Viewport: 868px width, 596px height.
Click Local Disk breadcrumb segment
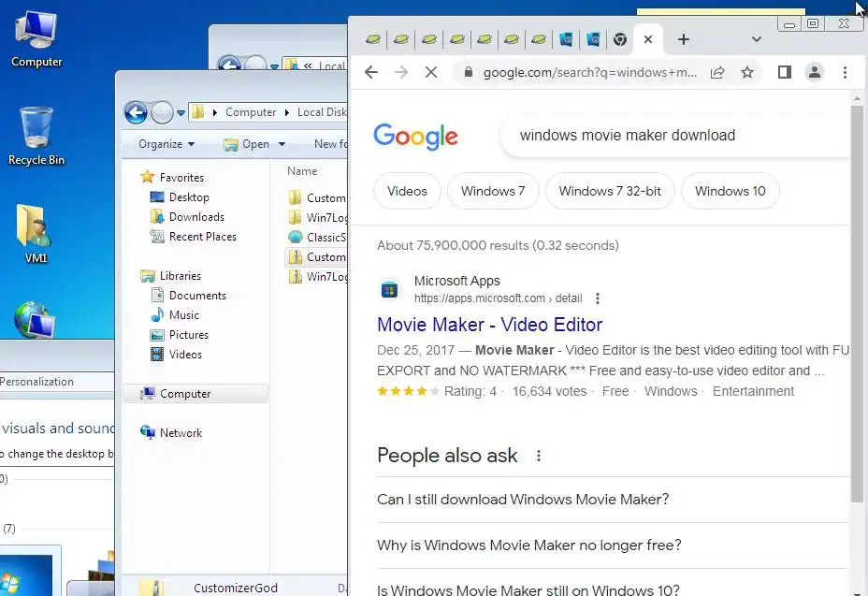[x=322, y=112]
